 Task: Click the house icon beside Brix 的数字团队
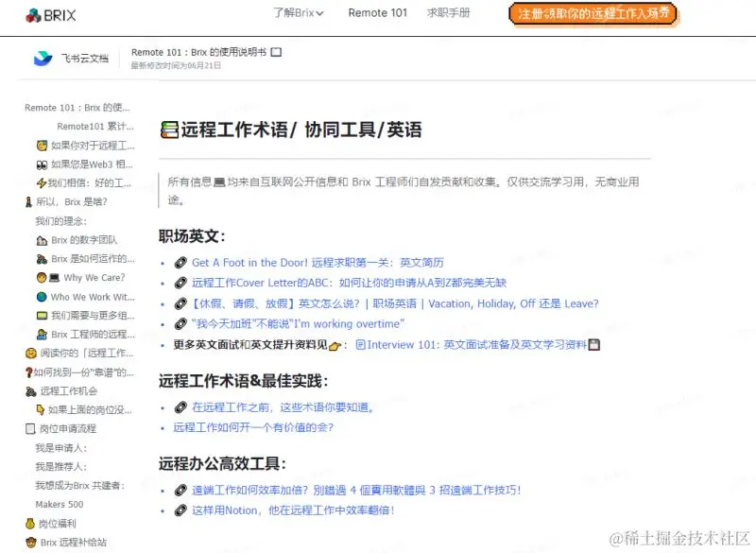42,240
